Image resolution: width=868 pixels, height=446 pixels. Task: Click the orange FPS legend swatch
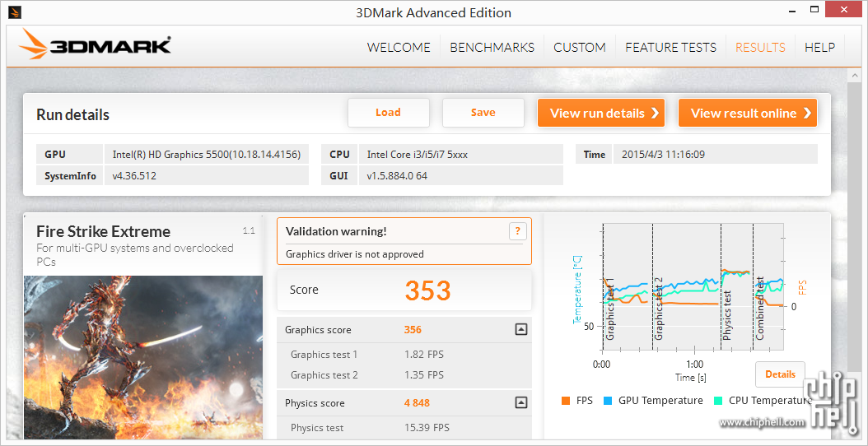pyautogui.click(x=565, y=401)
